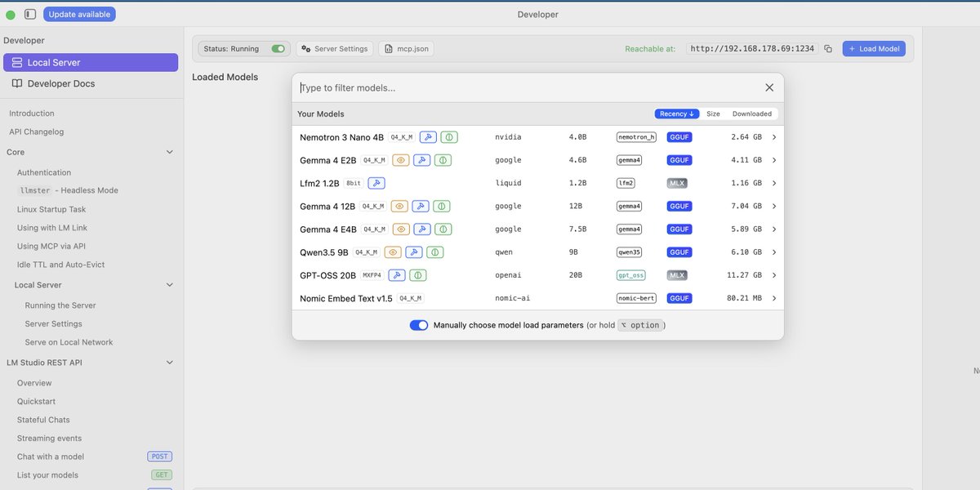Click the green reasoning badge on Gemma 4 12B
The height and width of the screenshot is (490, 980).
(x=441, y=207)
